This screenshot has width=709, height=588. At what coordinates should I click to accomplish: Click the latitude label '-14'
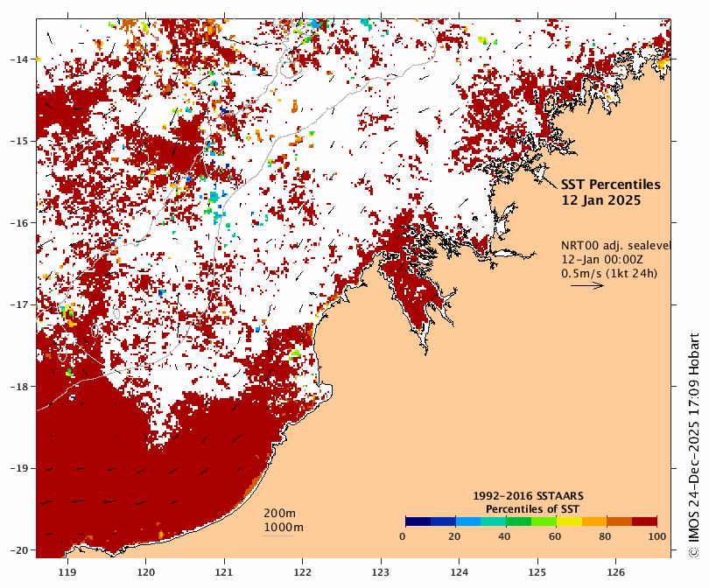(19, 59)
